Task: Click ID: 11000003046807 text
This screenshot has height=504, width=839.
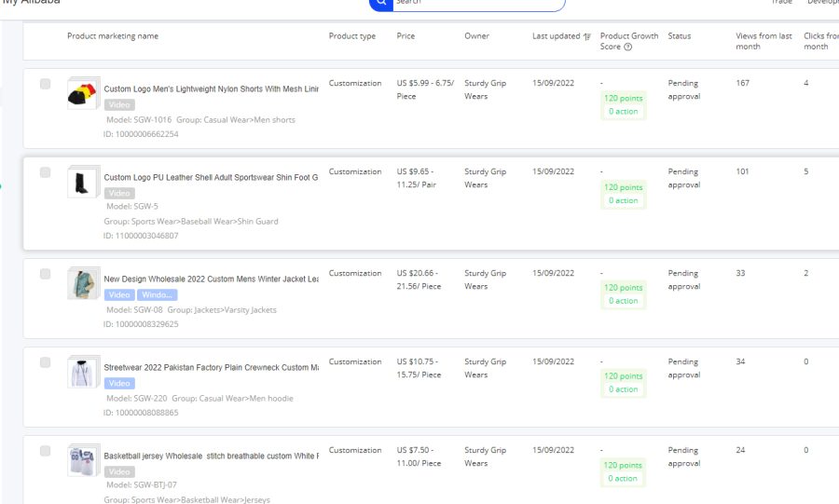Action: tap(141, 236)
